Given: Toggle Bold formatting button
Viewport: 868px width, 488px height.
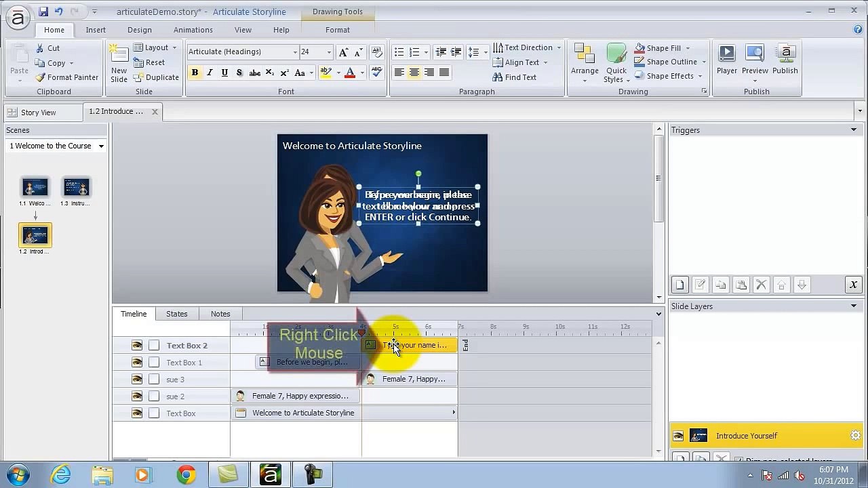Looking at the screenshot, I should point(195,73).
